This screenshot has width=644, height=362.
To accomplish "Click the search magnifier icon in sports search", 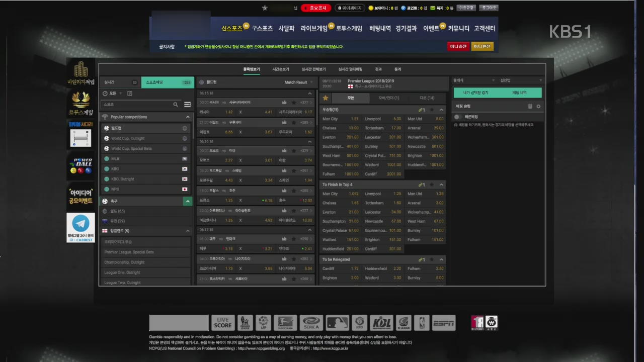I will click(176, 105).
